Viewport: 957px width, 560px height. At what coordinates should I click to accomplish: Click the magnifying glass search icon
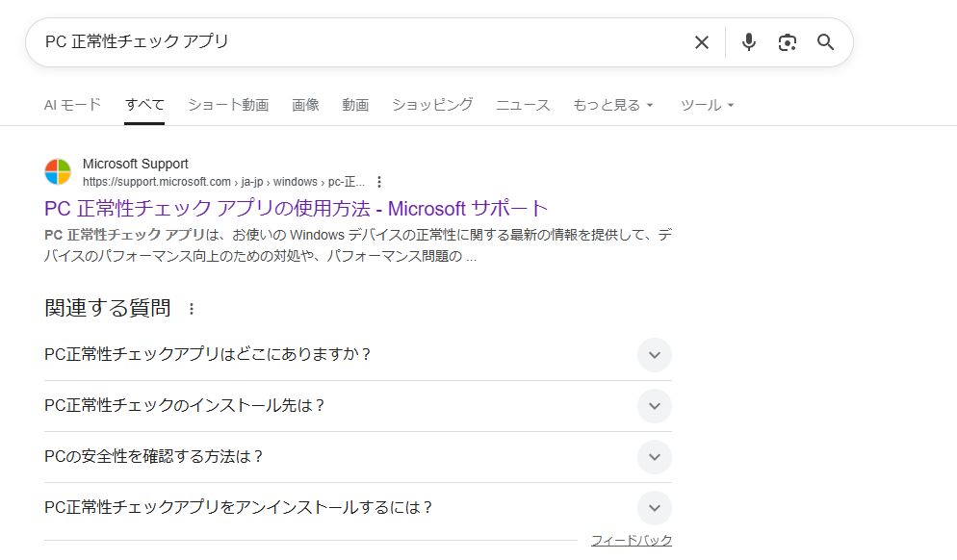[825, 42]
